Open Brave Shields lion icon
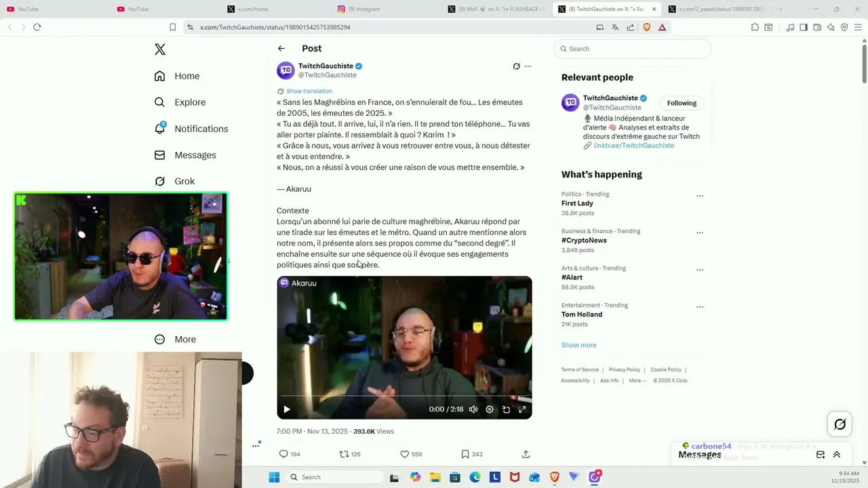The image size is (868, 488). (x=646, y=27)
